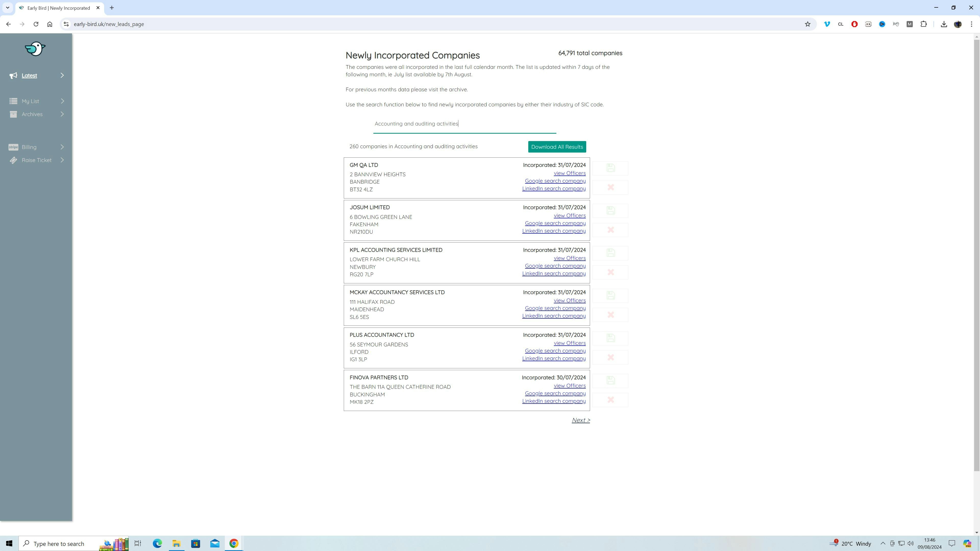Screen dimensions: 980x551
Task: Click Download All Results button
Action: pyautogui.click(x=557, y=147)
